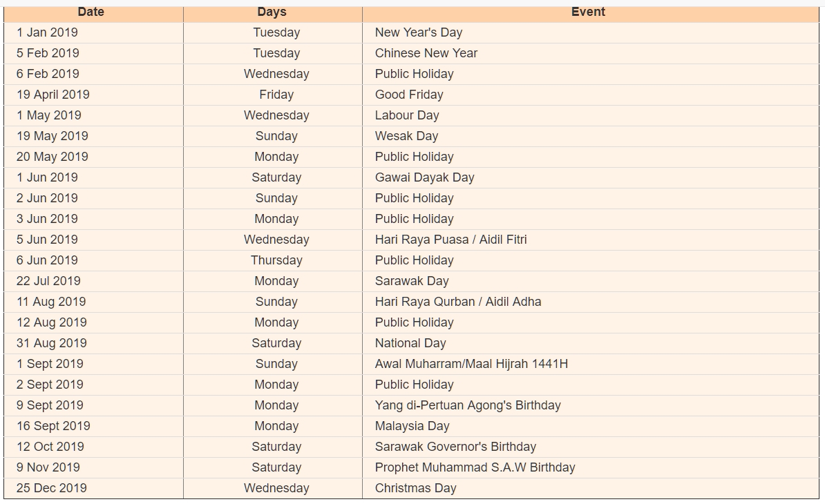Click the Days column header
Image resolution: width=825 pixels, height=504 pixels.
(272, 12)
